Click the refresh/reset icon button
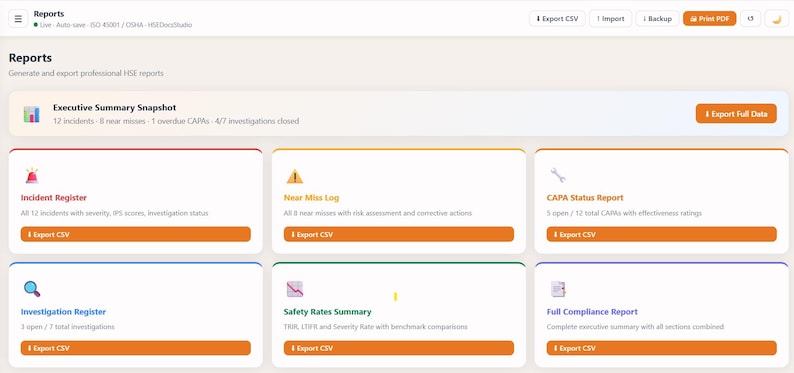The height and width of the screenshot is (373, 794). tap(750, 19)
